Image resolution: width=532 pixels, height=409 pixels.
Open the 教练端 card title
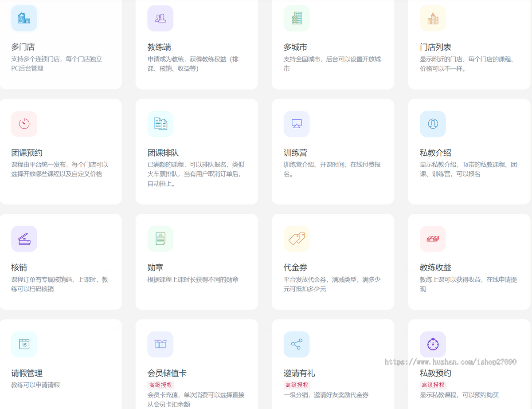[159, 47]
